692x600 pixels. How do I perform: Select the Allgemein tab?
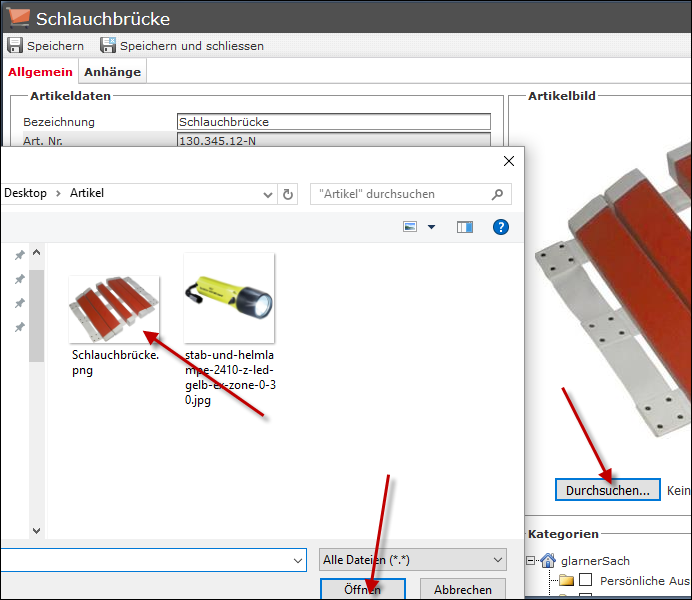41,72
